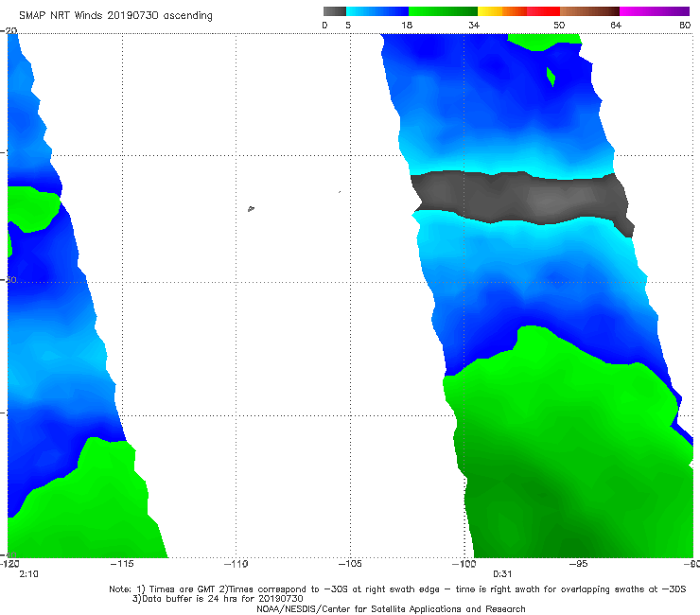The image size is (700, 615).
Task: Click the gray segment of the wind color bar
Action: [335, 11]
